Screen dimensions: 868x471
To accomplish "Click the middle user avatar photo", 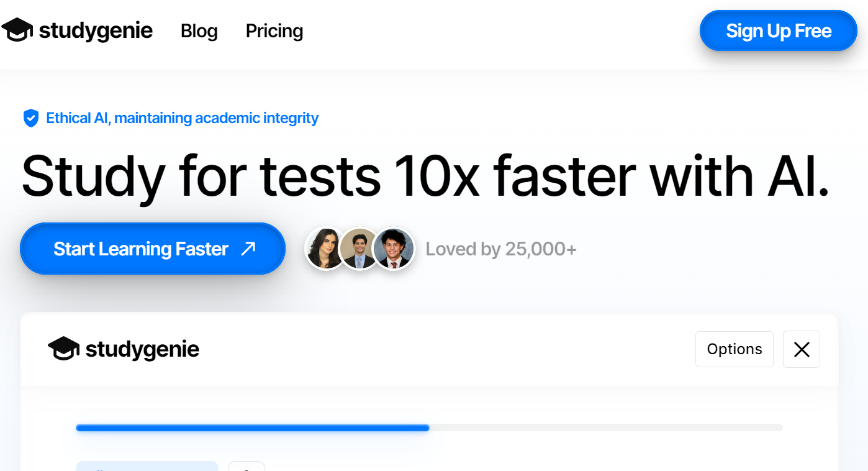I will 359,249.
